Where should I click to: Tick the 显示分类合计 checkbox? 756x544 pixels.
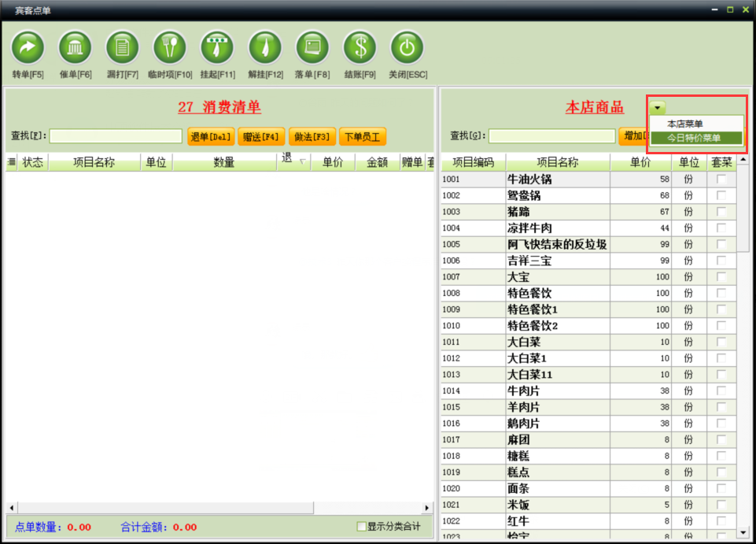pyautogui.click(x=361, y=526)
